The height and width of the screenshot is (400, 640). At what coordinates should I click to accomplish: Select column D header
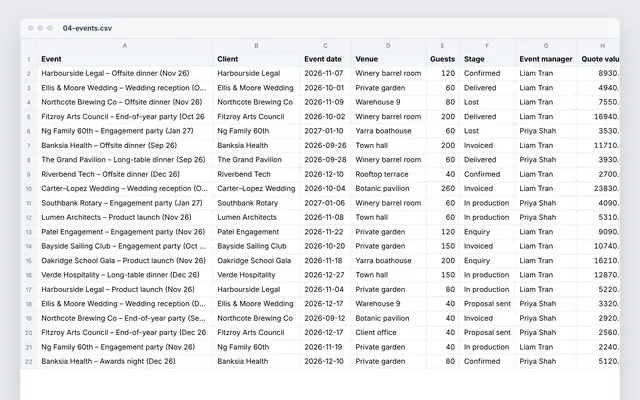pos(388,46)
